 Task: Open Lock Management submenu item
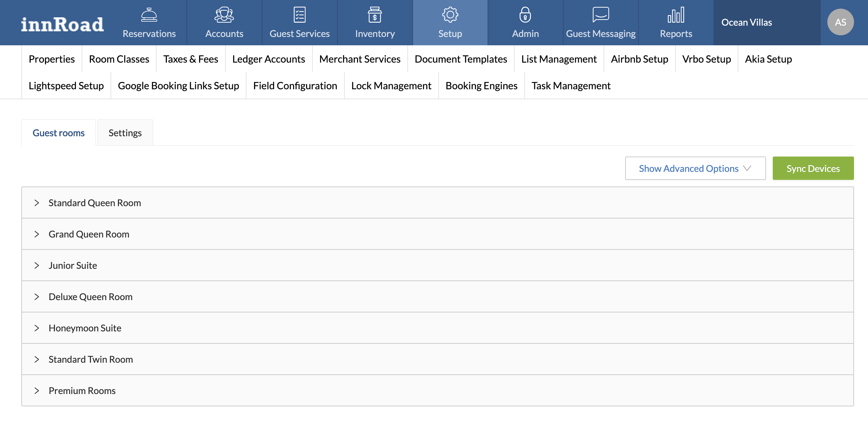pyautogui.click(x=391, y=86)
